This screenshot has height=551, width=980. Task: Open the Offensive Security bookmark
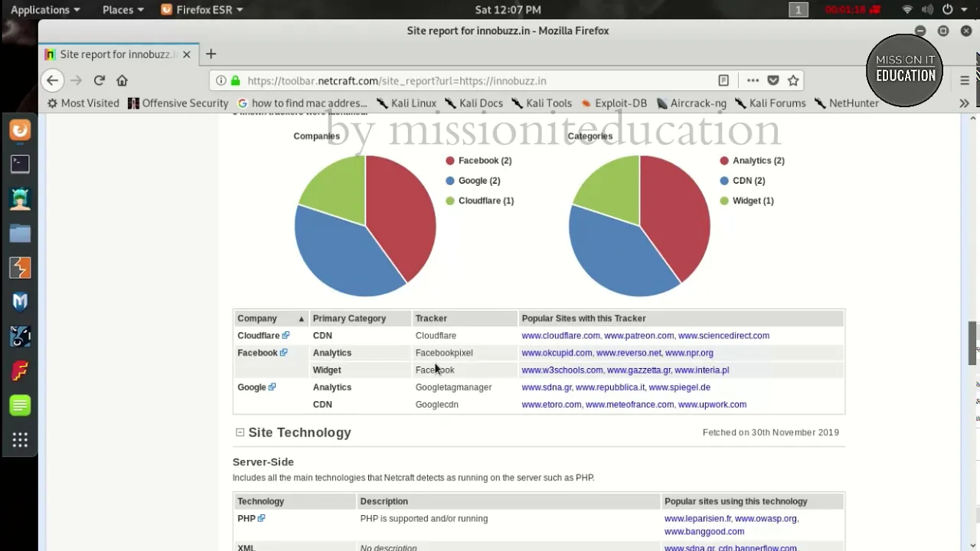coord(178,103)
